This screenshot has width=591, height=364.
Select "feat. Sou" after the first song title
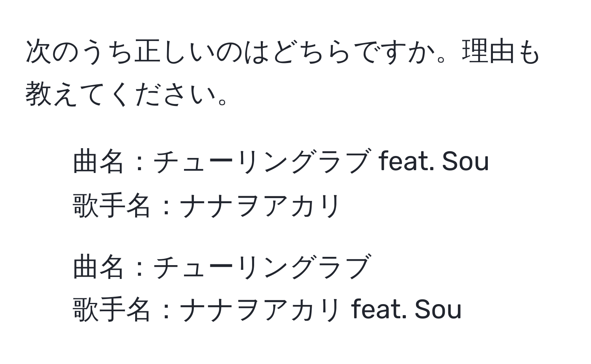433,162
